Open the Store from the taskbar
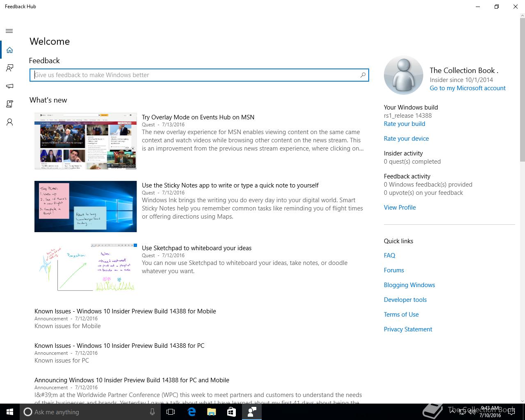The height and width of the screenshot is (420, 525). [231, 412]
